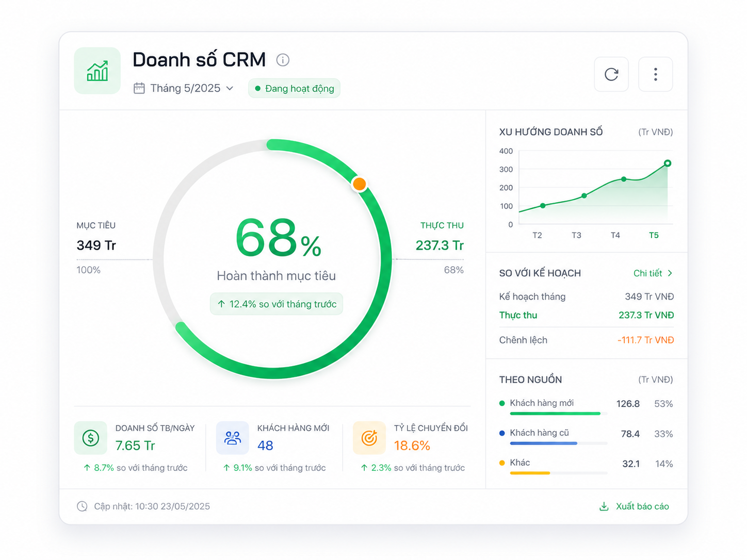Click the chevron next to Chi tiết
This screenshot has width=747, height=560.
670,273
